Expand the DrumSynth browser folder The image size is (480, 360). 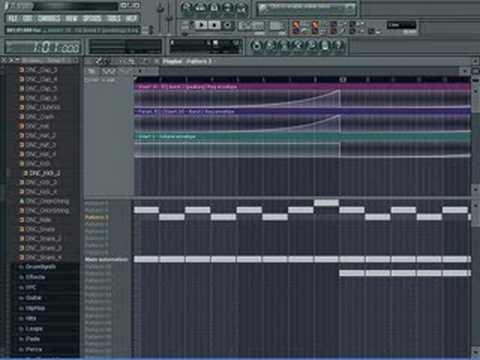click(40, 267)
